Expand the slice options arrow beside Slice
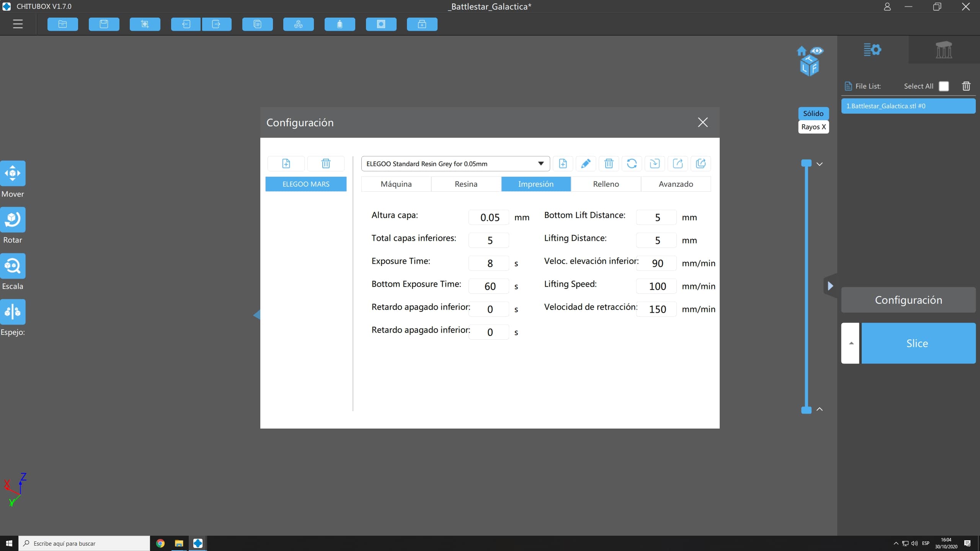Screen dimensions: 980x551 tap(851, 343)
